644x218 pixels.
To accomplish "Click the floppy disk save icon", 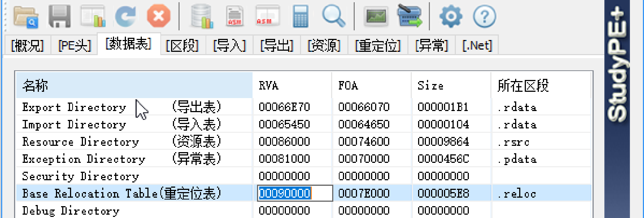I will [x=60, y=17].
